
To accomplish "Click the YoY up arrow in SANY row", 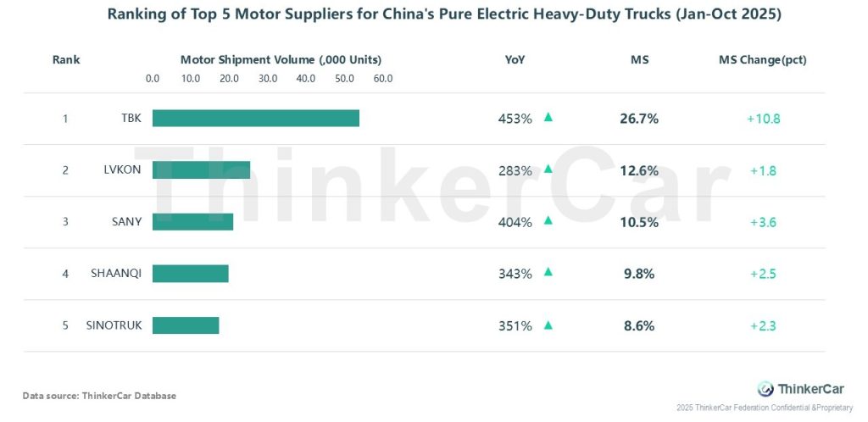I will click(x=548, y=221).
